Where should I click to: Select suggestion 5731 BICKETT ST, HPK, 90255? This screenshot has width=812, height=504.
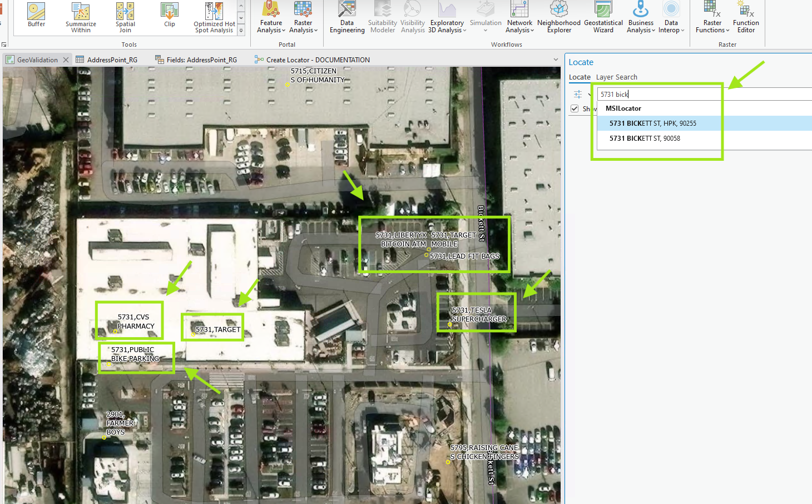pos(705,123)
